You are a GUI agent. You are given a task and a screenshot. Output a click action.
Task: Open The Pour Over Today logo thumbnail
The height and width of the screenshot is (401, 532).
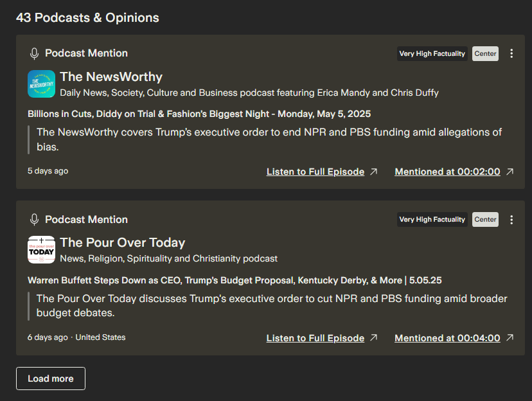tap(41, 250)
